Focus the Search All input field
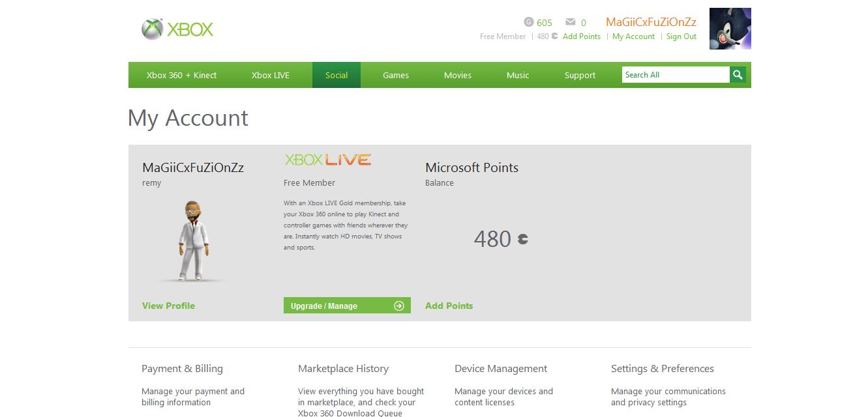 point(676,75)
